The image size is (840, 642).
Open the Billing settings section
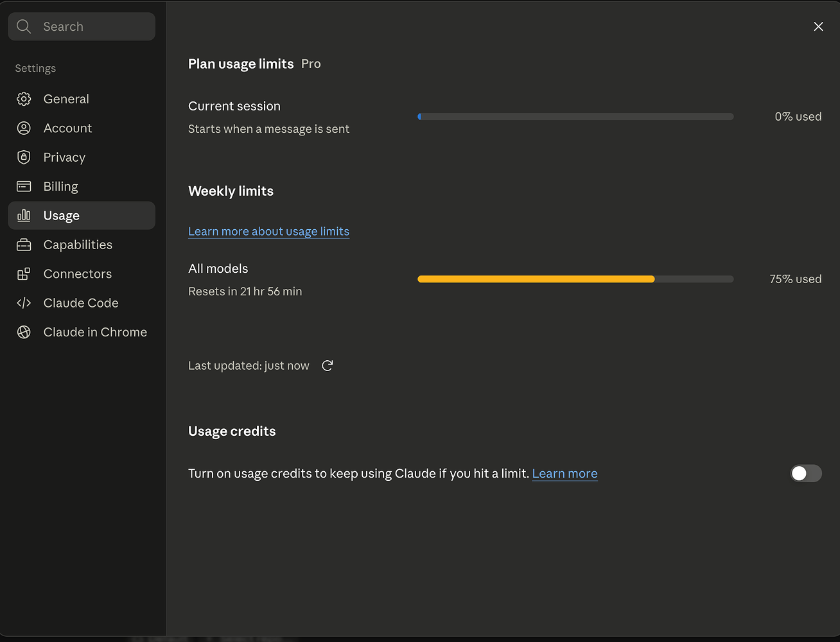point(82,186)
